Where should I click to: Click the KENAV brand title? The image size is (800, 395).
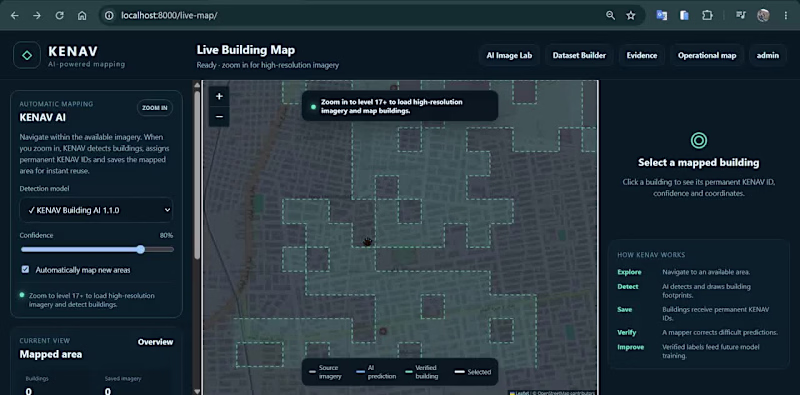(x=73, y=51)
